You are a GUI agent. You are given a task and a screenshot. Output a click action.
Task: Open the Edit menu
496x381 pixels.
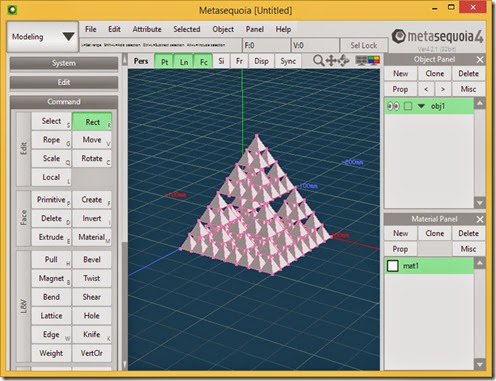[114, 29]
